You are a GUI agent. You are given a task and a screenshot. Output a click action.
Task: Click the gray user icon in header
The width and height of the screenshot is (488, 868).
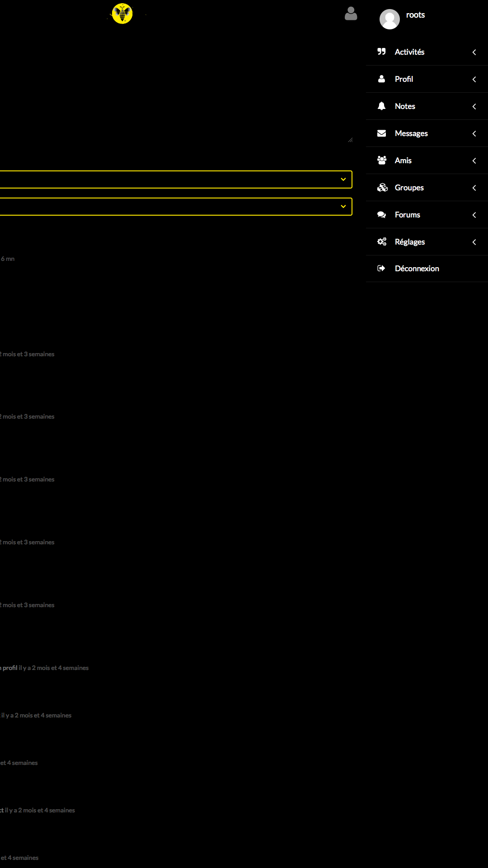click(x=351, y=14)
